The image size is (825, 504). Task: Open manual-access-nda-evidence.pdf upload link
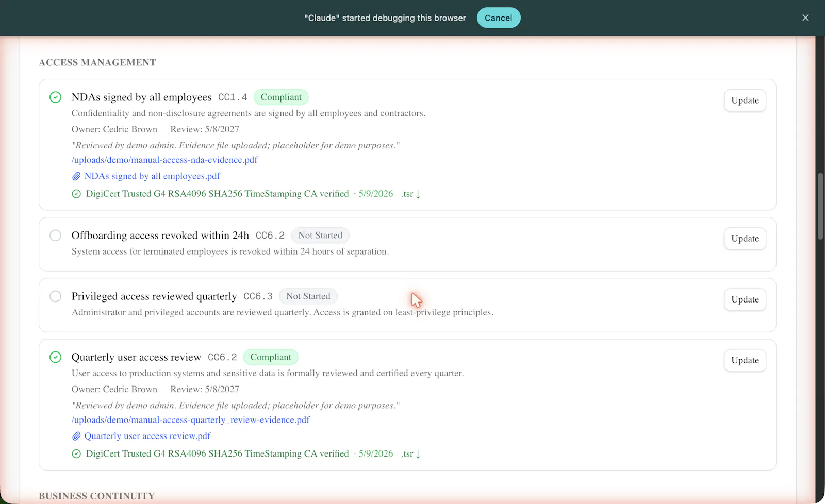[164, 160]
